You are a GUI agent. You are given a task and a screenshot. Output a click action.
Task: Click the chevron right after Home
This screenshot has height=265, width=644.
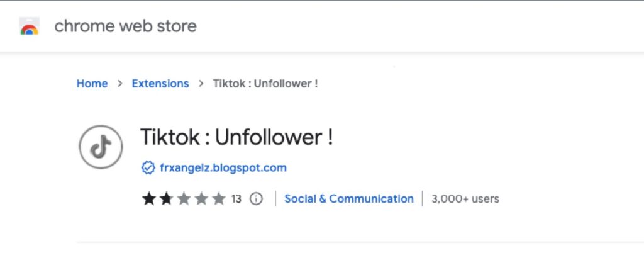pos(119,84)
